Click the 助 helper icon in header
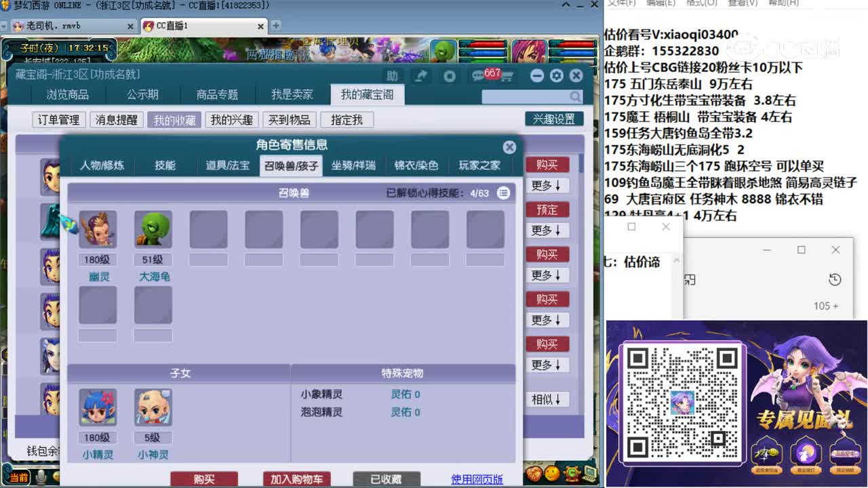868x488 pixels. [x=392, y=76]
